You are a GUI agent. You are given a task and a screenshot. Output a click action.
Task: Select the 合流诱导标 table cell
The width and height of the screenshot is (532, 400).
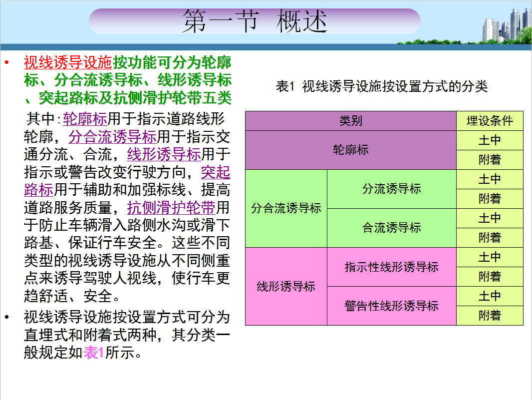[392, 228]
